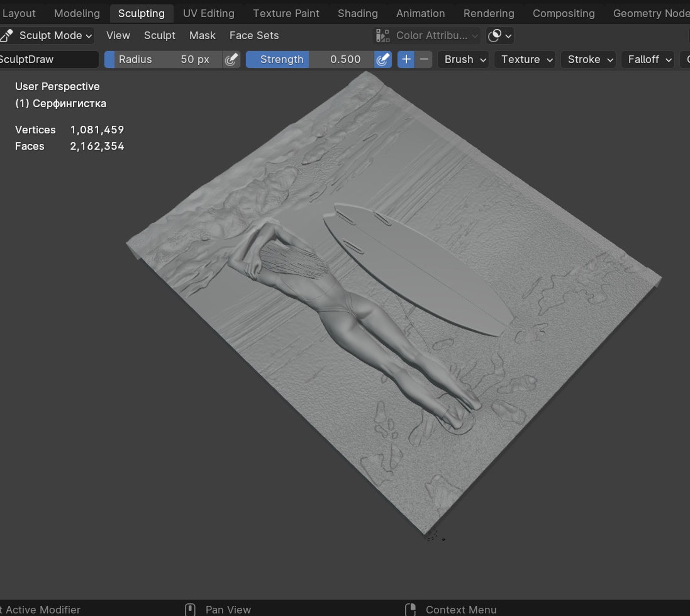Set brush direction to Subtract (minus)
This screenshot has width=690, height=616.
click(x=424, y=59)
